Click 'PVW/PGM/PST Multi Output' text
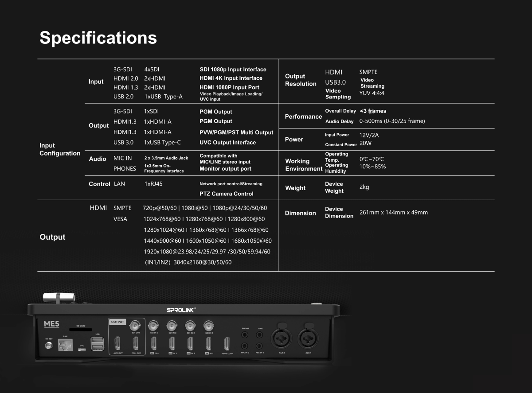Screen dimensions: 532x393 236,132
